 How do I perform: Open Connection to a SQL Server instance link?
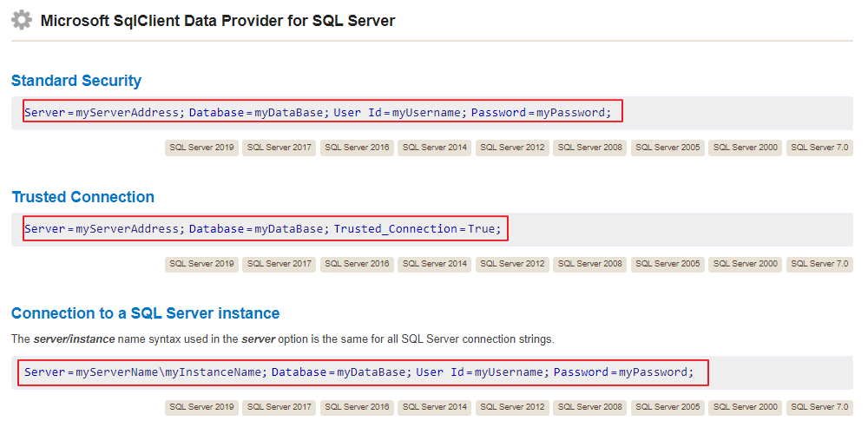145,313
